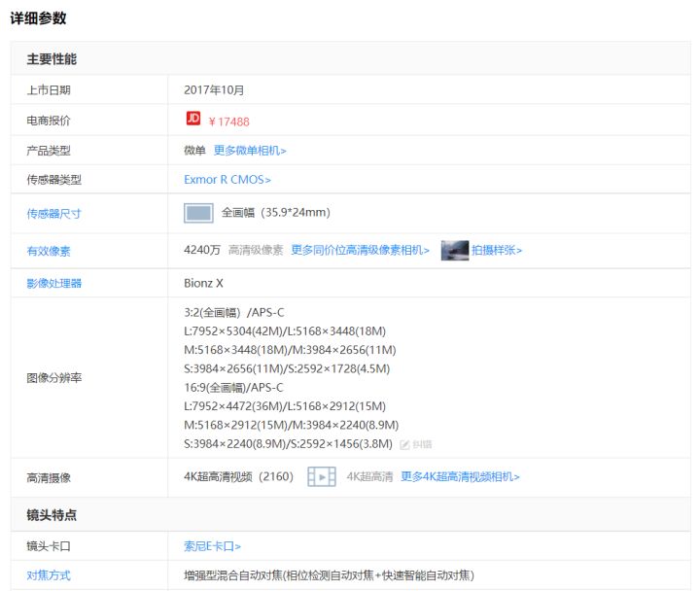This screenshot has width=700, height=591.
Task: Open 更多同价位高清级像素相机 link
Action: tap(361, 250)
